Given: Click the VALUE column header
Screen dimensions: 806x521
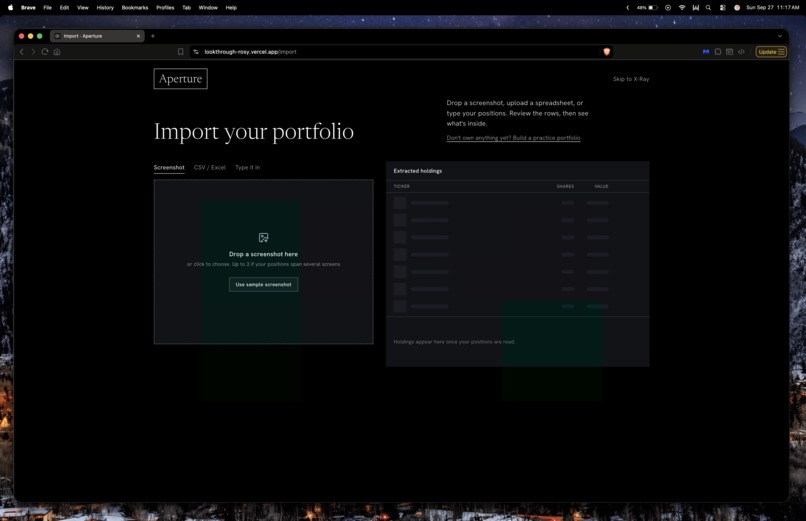Looking at the screenshot, I should (x=601, y=187).
